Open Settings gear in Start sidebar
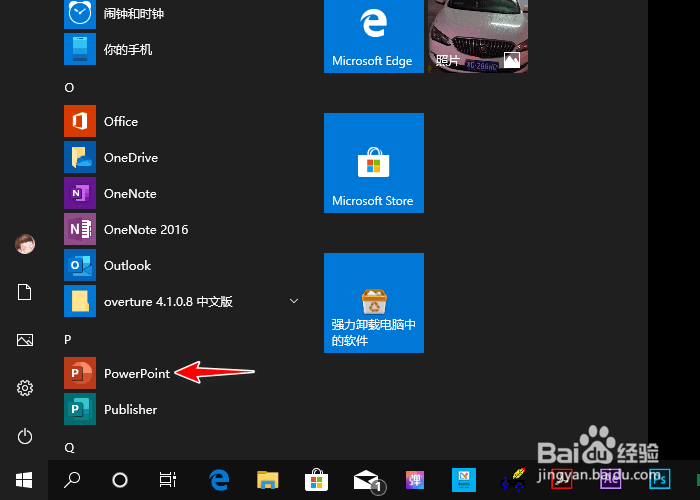This screenshot has height=500, width=700. coord(25,388)
